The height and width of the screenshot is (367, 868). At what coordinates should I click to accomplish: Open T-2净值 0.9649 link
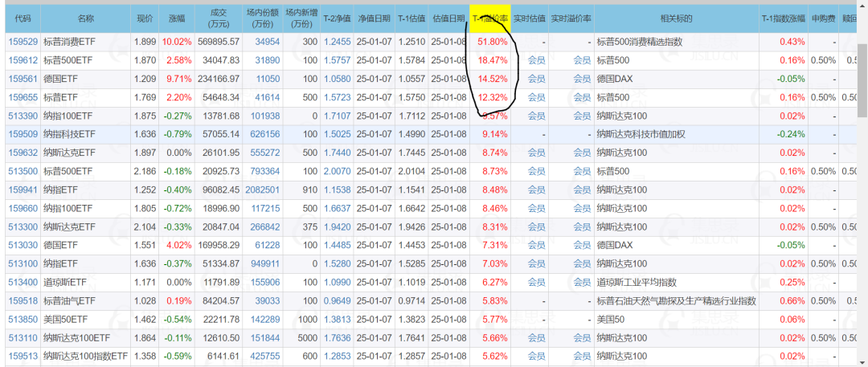pos(337,300)
